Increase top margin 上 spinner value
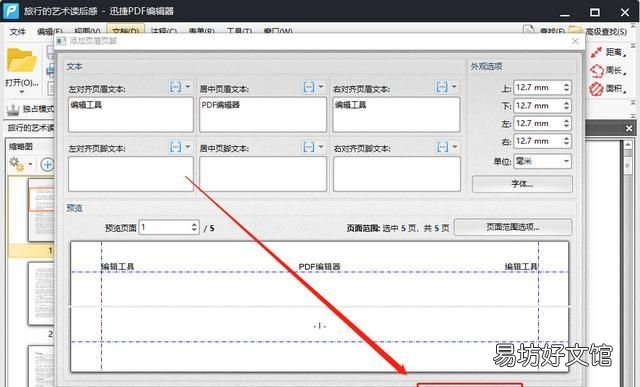The image size is (640, 387). [x=566, y=85]
